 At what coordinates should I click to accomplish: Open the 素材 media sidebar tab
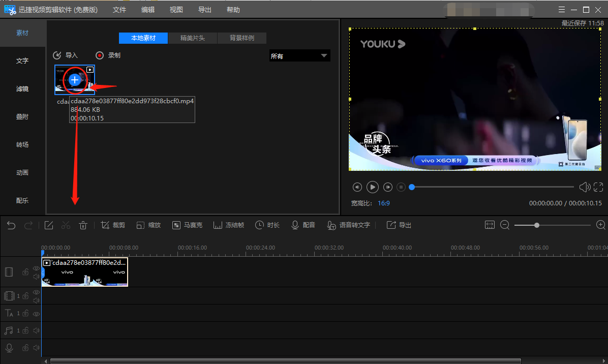click(x=22, y=33)
